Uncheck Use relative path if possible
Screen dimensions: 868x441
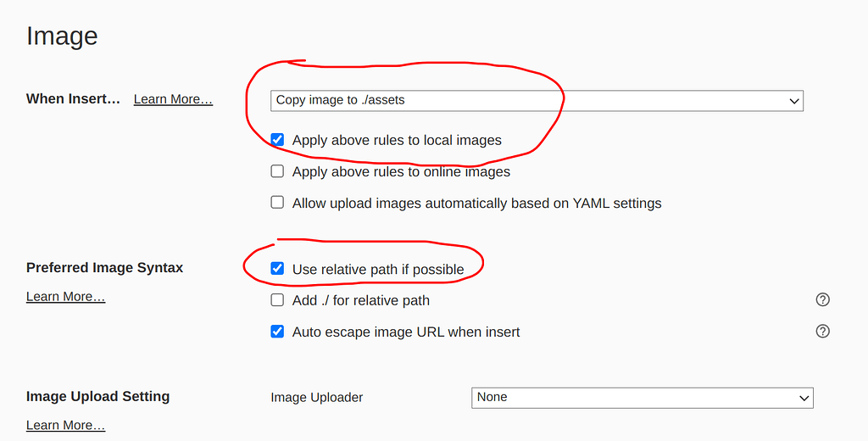(x=277, y=269)
